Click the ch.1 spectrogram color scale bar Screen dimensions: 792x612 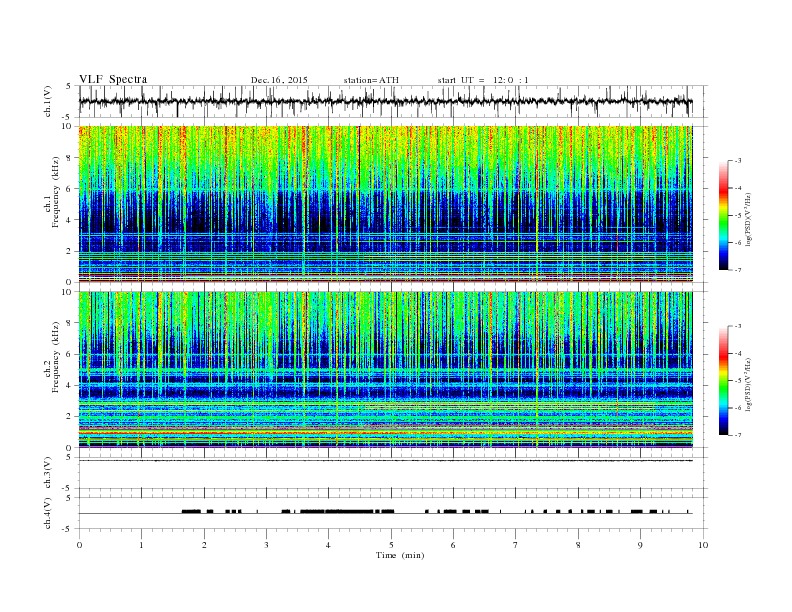coord(723,215)
